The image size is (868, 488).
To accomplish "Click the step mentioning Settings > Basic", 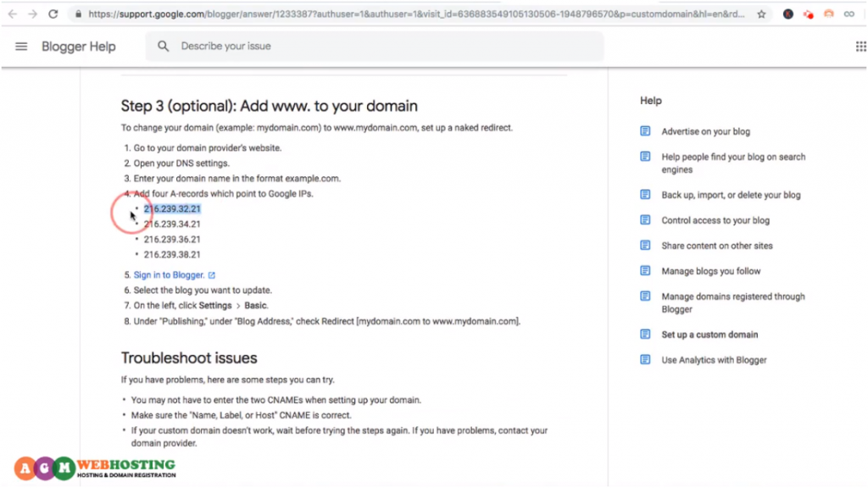I will tap(201, 305).
